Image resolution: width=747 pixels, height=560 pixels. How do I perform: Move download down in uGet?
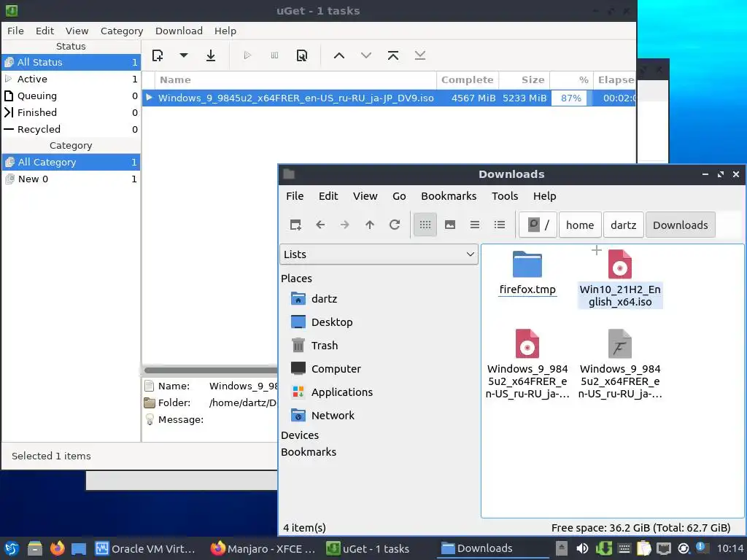(x=366, y=55)
